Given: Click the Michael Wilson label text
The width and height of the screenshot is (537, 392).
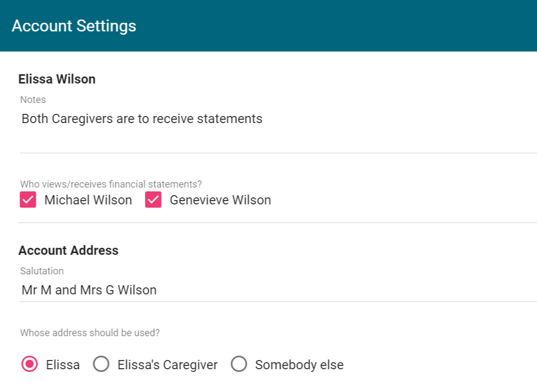Looking at the screenshot, I should pyautogui.click(x=88, y=200).
